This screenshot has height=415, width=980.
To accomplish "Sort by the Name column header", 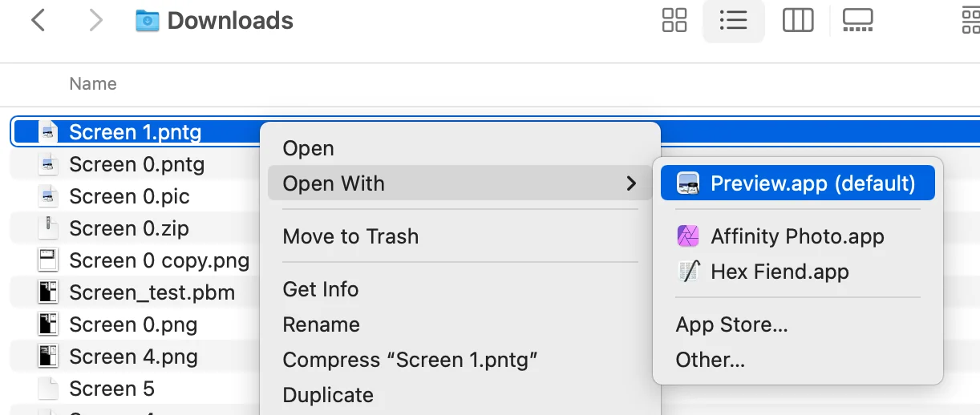I will point(93,84).
